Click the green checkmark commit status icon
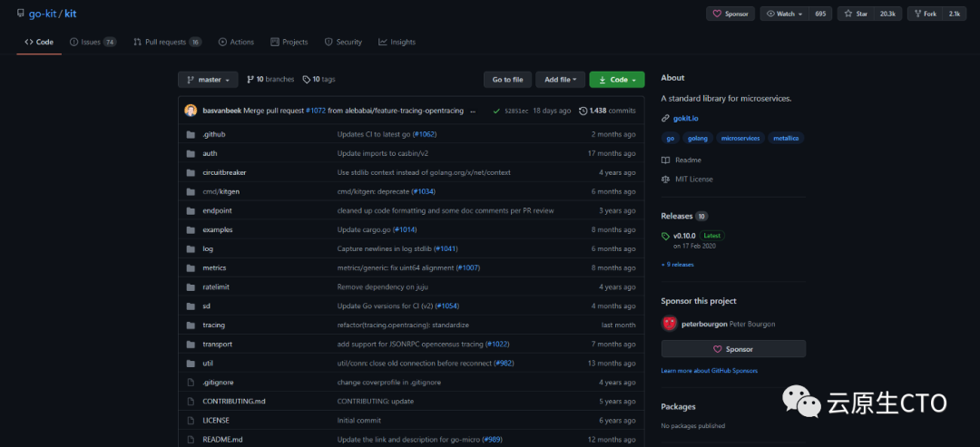Screen dimensions: 980x447 click(496, 112)
